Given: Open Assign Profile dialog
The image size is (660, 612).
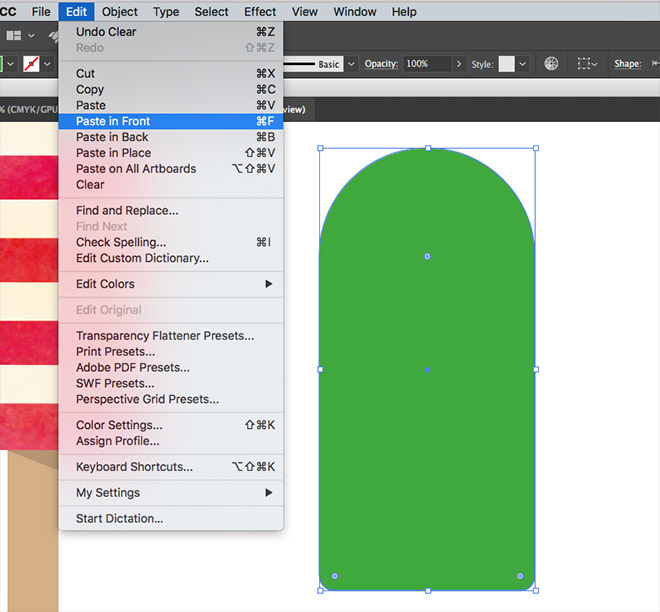Looking at the screenshot, I should tap(171, 441).
